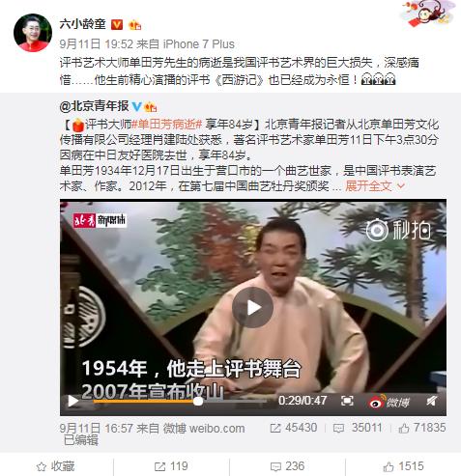Open the 236 comments section
This screenshot has width=461, height=476.
(287, 466)
